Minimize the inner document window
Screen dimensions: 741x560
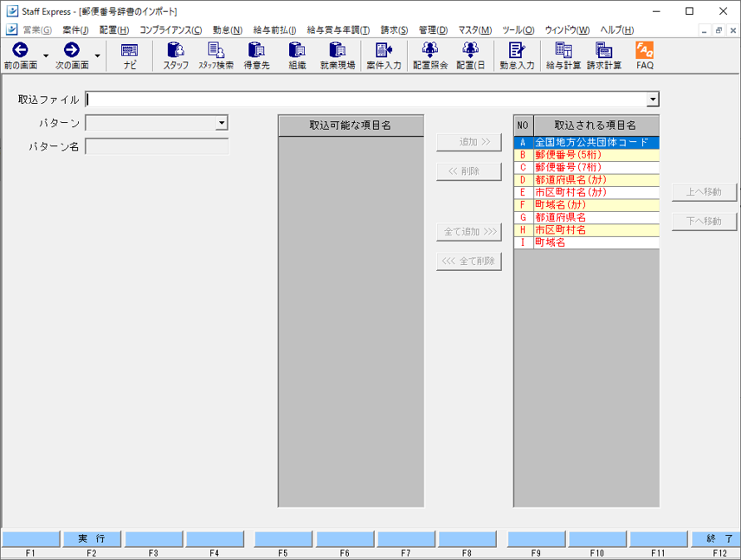pyautogui.click(x=704, y=30)
